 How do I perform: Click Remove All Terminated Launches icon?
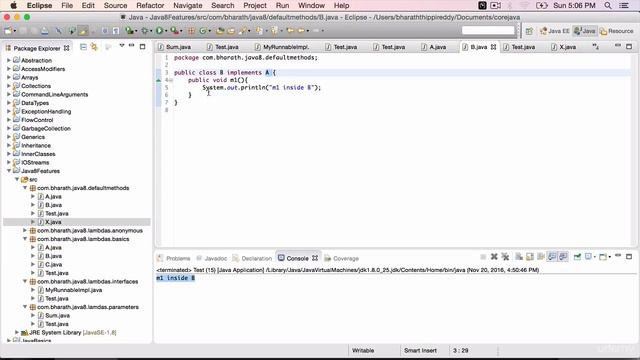point(505,257)
